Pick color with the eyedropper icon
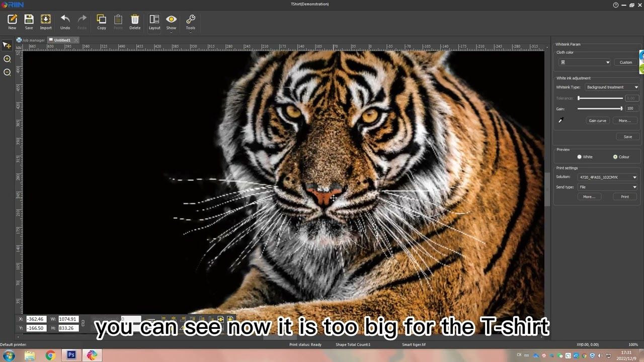The width and height of the screenshot is (644, 362). (x=560, y=121)
